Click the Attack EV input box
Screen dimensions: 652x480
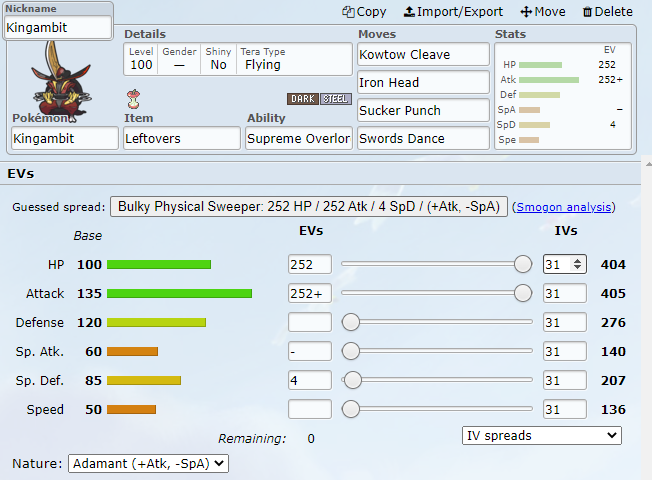pyautogui.click(x=310, y=293)
